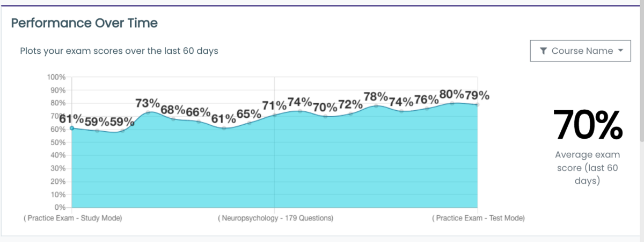This screenshot has height=242, width=644.
Task: Click the 73% data point on the chart
Action: [148, 112]
